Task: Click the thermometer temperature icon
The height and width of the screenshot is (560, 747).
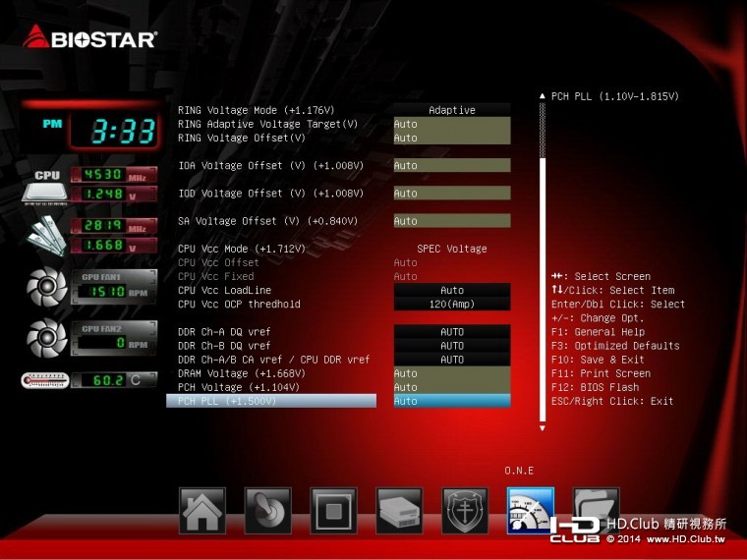Action: tap(45, 380)
